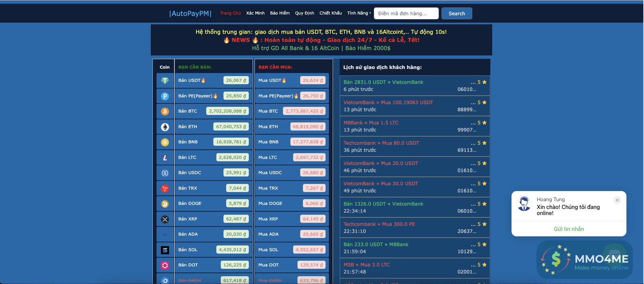Screen dimensions: 644x284
Task: Choose Mua ADA buy row
Action: 292,234
